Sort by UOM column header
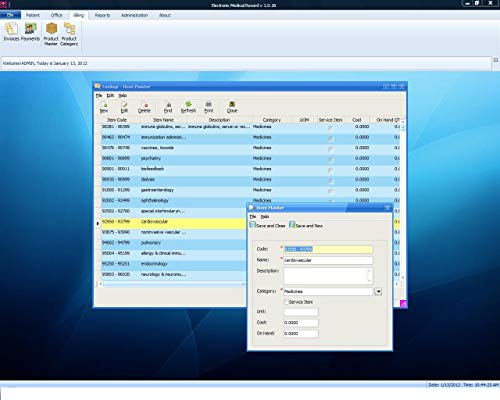500x400 pixels. [x=304, y=120]
